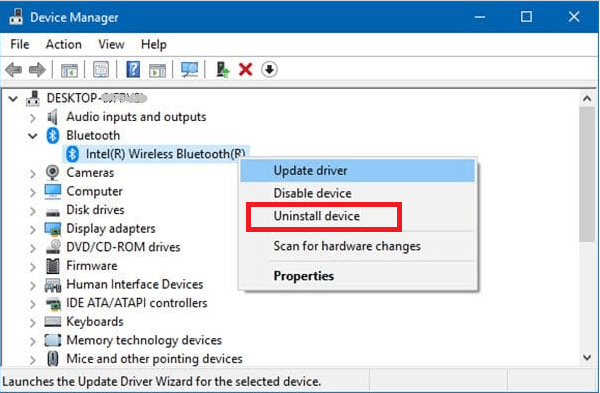The image size is (600, 393).
Task: Select the Bluetooth category icon
Action: coord(52,135)
